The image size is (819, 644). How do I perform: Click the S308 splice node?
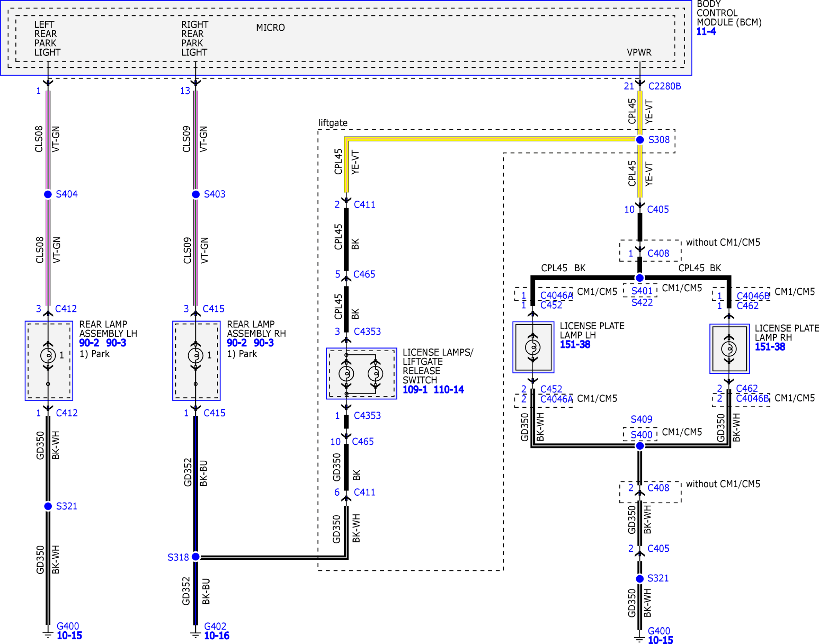point(640,140)
